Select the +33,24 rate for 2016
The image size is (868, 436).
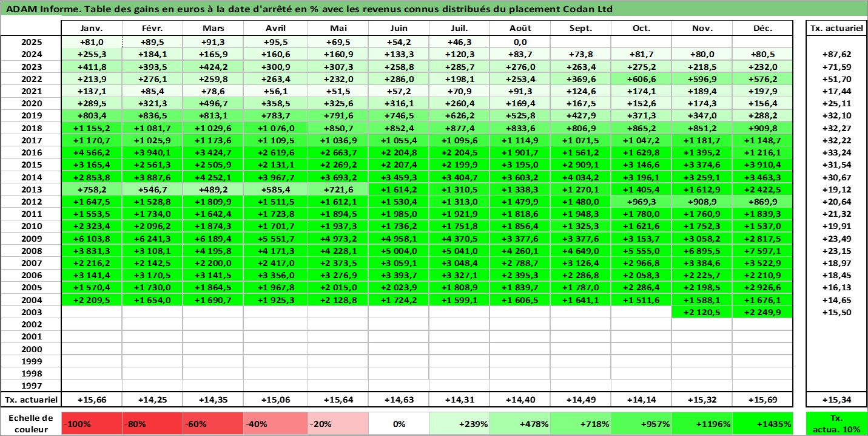point(836,153)
